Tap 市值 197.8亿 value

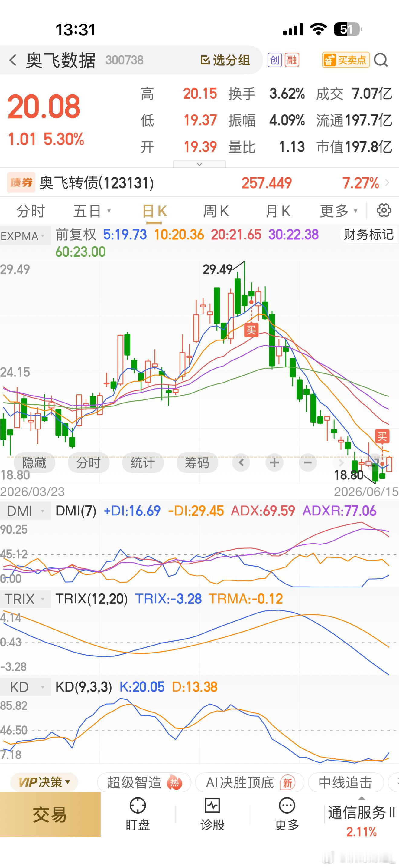click(x=368, y=147)
